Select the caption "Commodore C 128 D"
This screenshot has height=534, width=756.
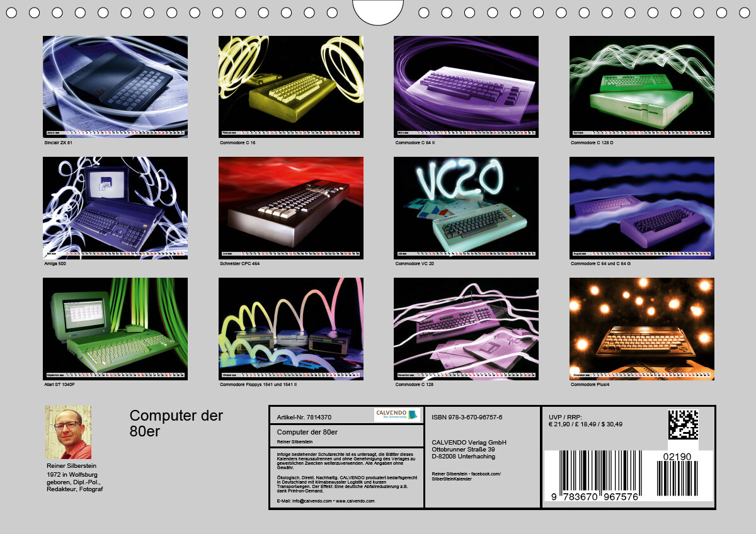click(592, 143)
